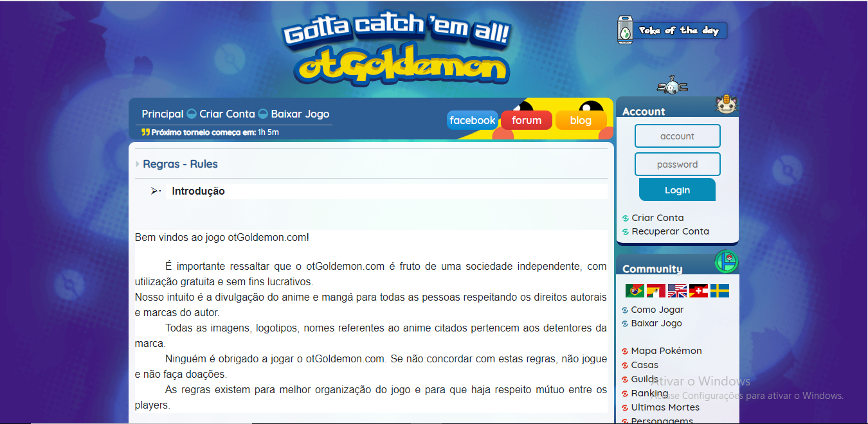Click the Brazil-Portugal flag icon

[635, 291]
